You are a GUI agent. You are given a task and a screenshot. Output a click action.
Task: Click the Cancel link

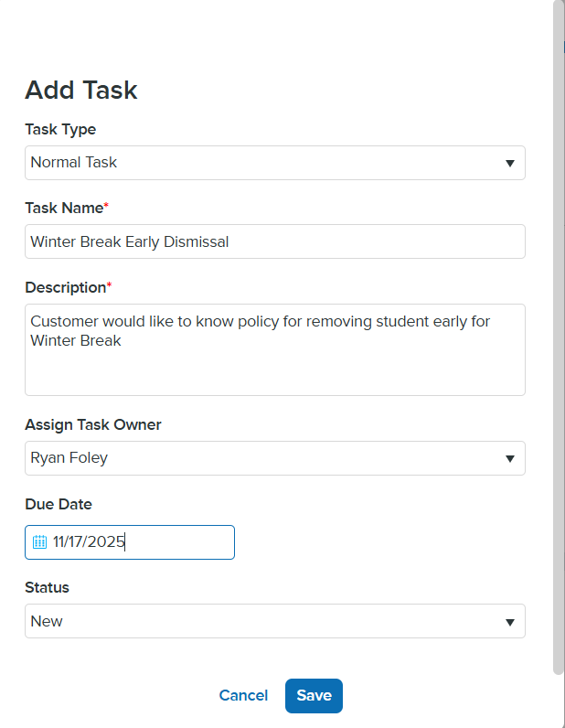243,696
